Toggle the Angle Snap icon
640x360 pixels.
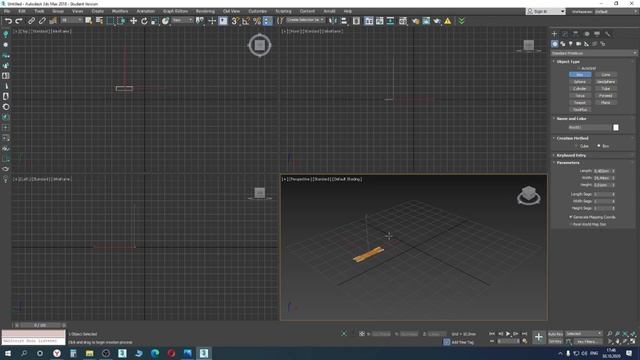tap(246, 21)
